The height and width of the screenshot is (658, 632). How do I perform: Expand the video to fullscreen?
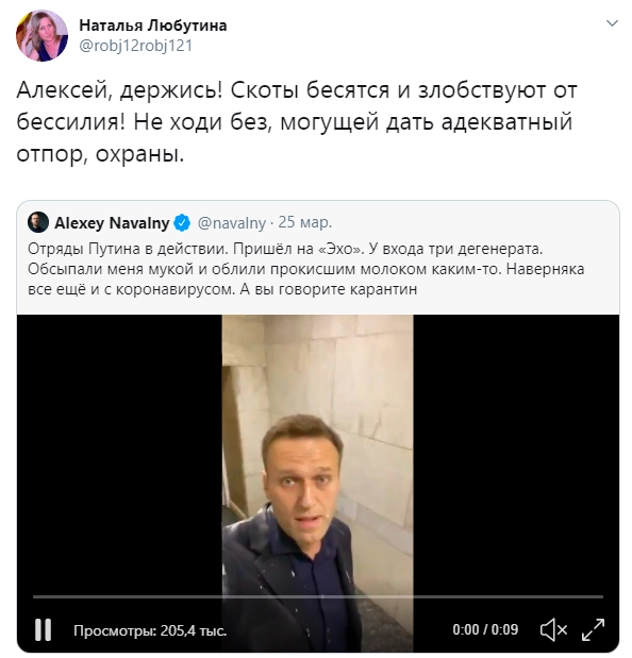click(593, 630)
